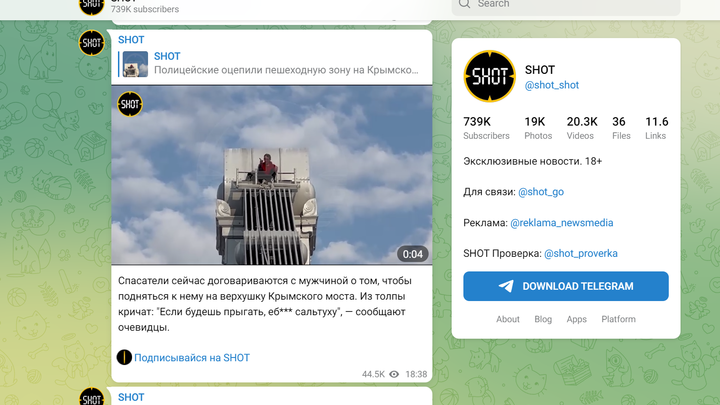Open the large SHOT logo in the info card
720x405 pixels.
[x=489, y=76]
